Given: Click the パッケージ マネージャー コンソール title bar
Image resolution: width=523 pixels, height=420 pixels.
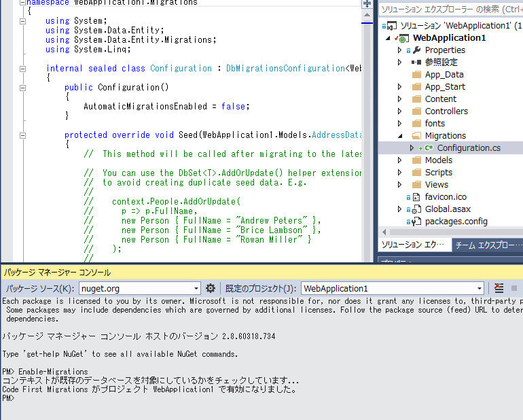Looking at the screenshot, I should point(261,273).
